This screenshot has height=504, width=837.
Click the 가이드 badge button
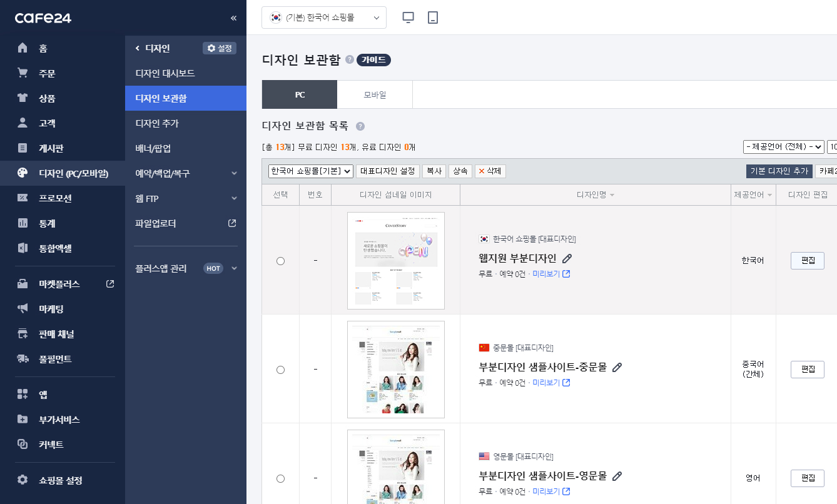click(373, 60)
